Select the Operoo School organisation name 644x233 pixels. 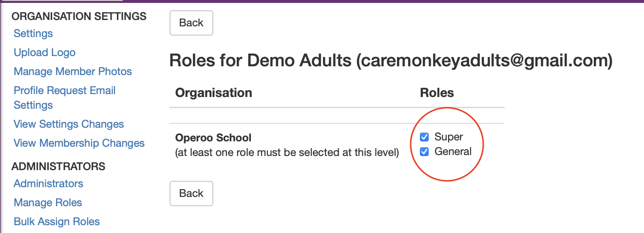pos(213,138)
